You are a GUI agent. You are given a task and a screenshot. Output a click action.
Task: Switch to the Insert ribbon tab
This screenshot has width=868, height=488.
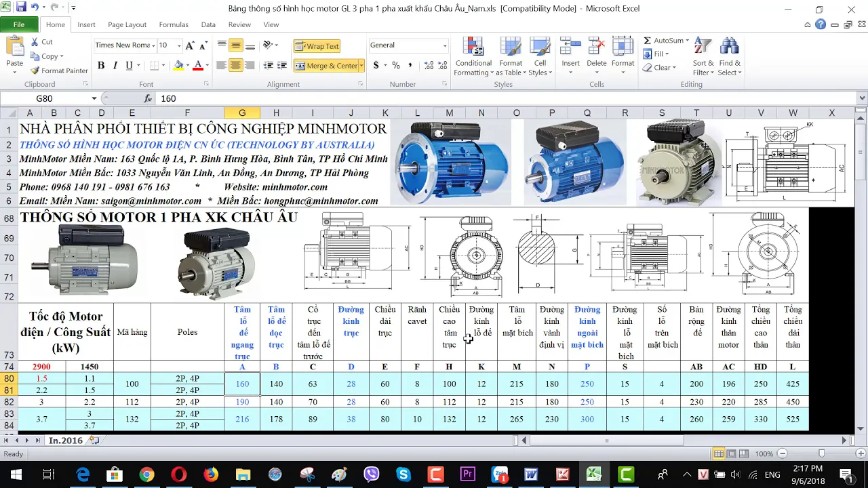click(x=86, y=24)
